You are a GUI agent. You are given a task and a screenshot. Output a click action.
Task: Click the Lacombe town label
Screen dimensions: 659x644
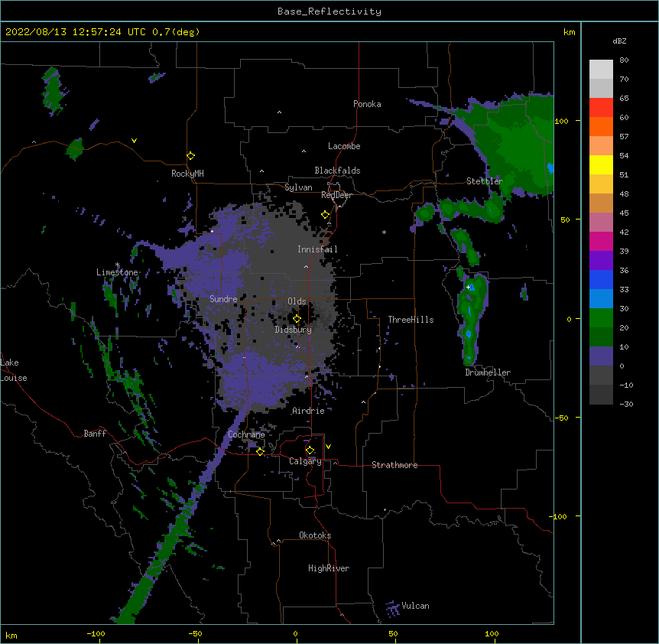tap(344, 146)
